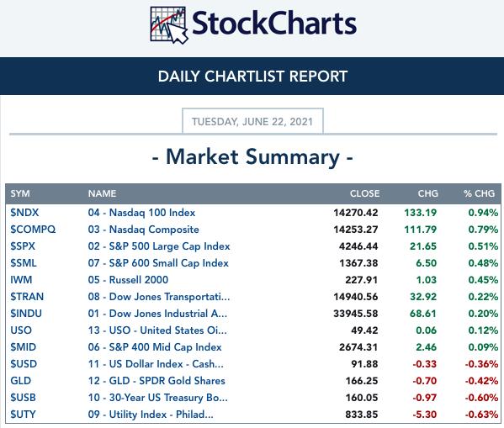Click the IWM ticker symbol
This screenshot has width=504, height=428.
(21, 280)
